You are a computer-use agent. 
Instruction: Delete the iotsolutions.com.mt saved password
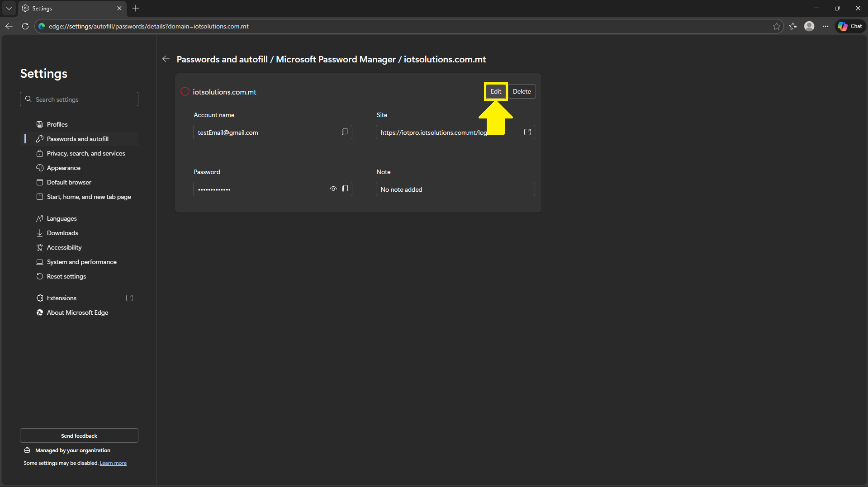tap(522, 91)
